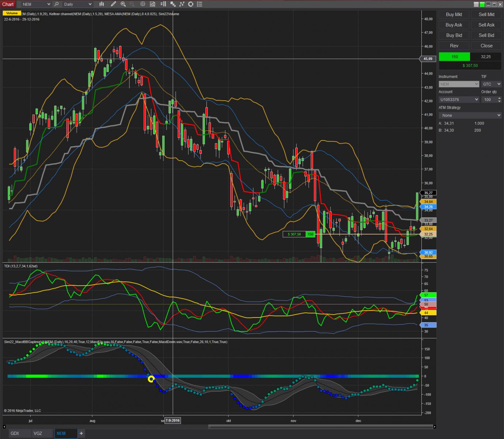Open the strategies circular icon

point(190,4)
